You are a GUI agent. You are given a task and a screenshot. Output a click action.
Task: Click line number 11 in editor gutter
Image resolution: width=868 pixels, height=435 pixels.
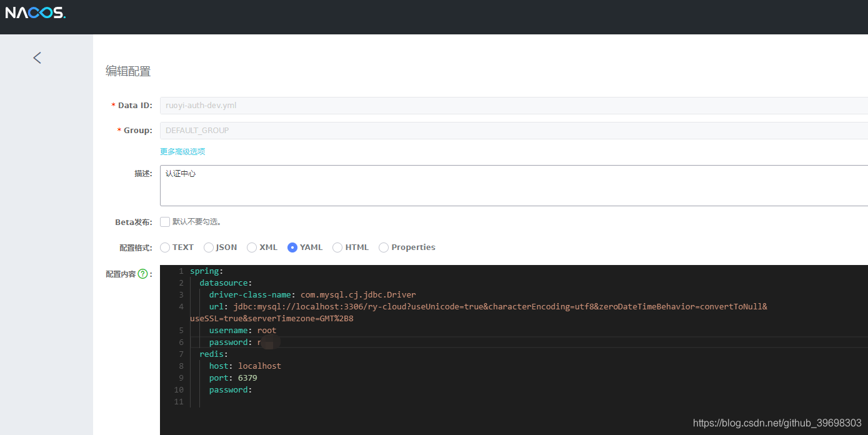[179, 402]
